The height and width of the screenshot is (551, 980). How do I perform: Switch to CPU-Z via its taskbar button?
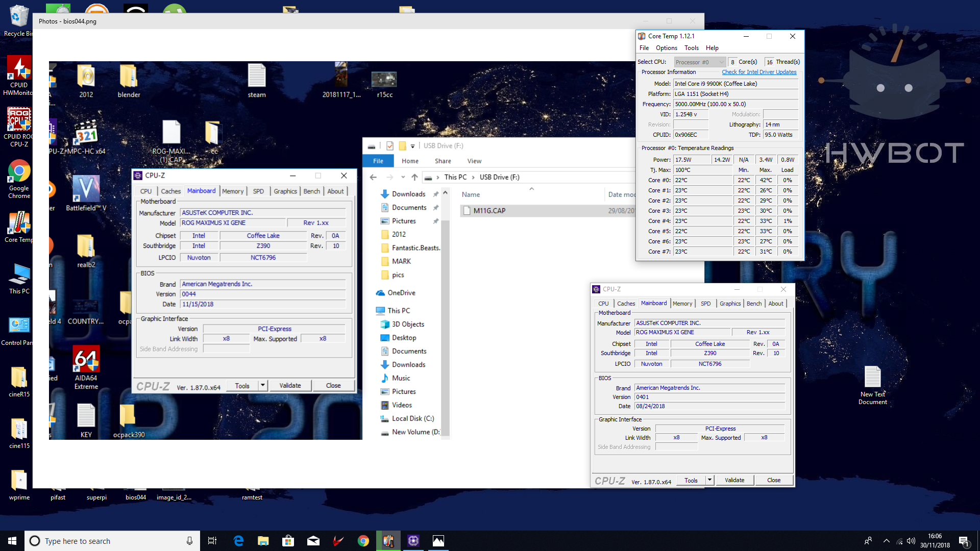(413, 541)
